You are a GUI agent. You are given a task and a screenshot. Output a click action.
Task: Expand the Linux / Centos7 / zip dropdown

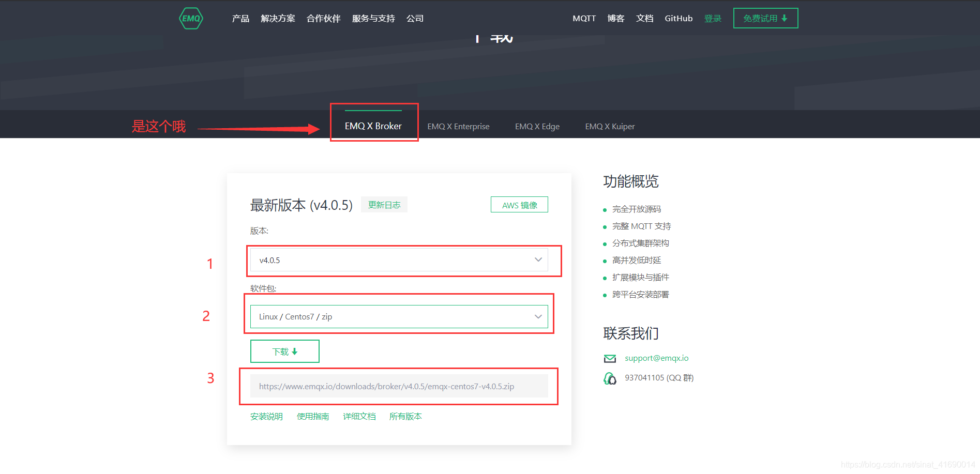[x=399, y=316]
